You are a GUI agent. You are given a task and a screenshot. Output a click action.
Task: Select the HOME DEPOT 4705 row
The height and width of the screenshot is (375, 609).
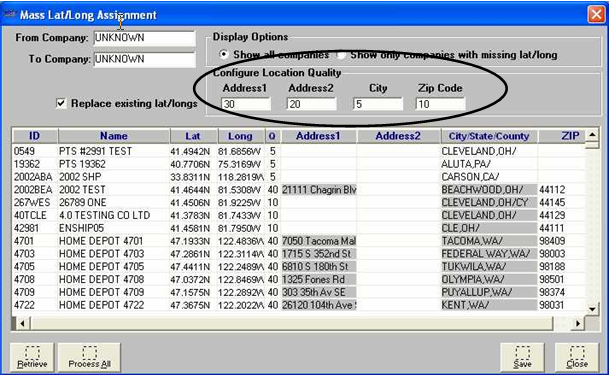coord(299,267)
